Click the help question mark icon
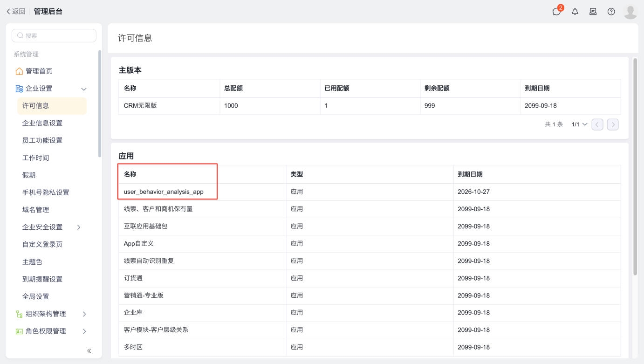The image size is (644, 364). click(x=611, y=12)
